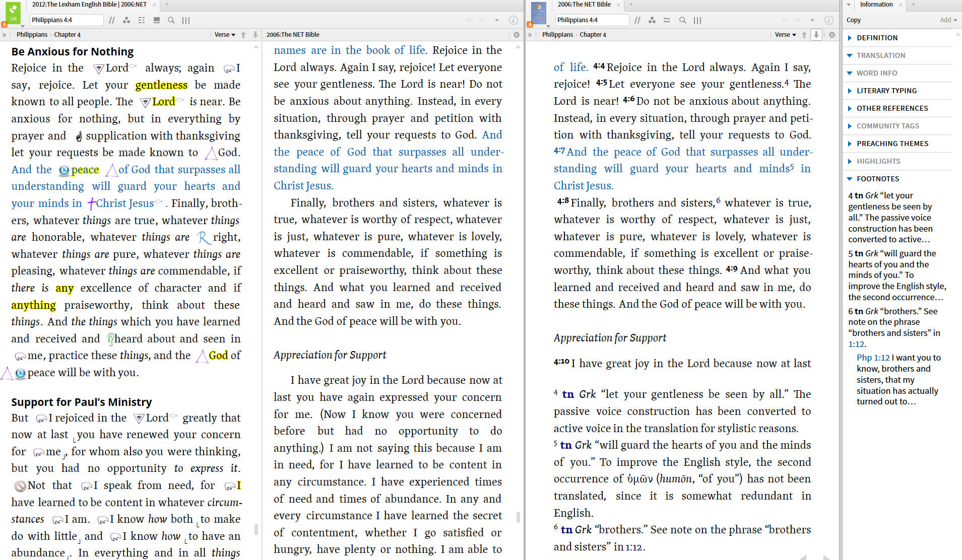Click Copy in the Information panel
The height and width of the screenshot is (560, 962).
854,20
